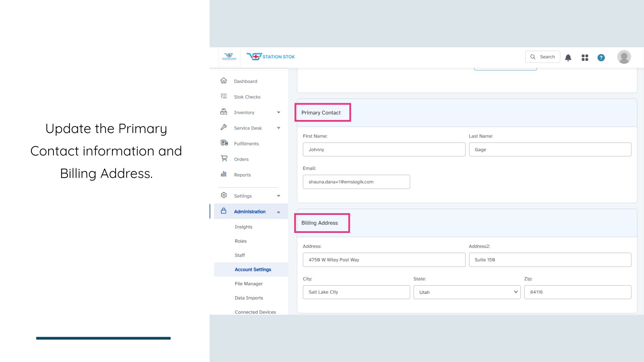Screen dimensions: 644x362
Task: Collapse the Administration section chevron
Action: tap(278, 212)
